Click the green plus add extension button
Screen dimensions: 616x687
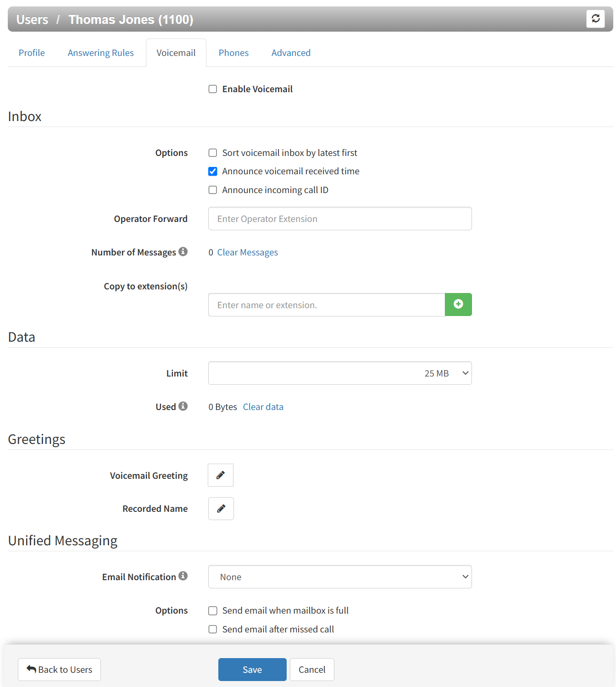click(x=458, y=305)
